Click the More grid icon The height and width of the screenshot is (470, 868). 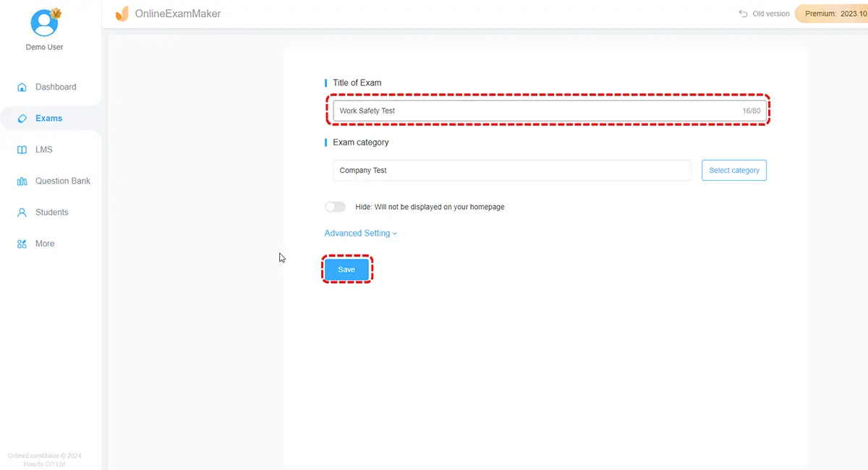[x=22, y=244]
